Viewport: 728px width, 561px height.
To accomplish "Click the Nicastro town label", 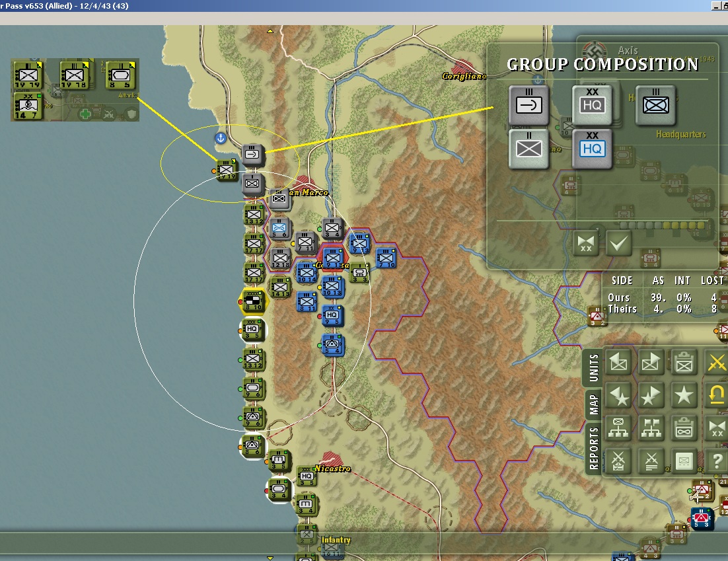I will coord(332,468).
